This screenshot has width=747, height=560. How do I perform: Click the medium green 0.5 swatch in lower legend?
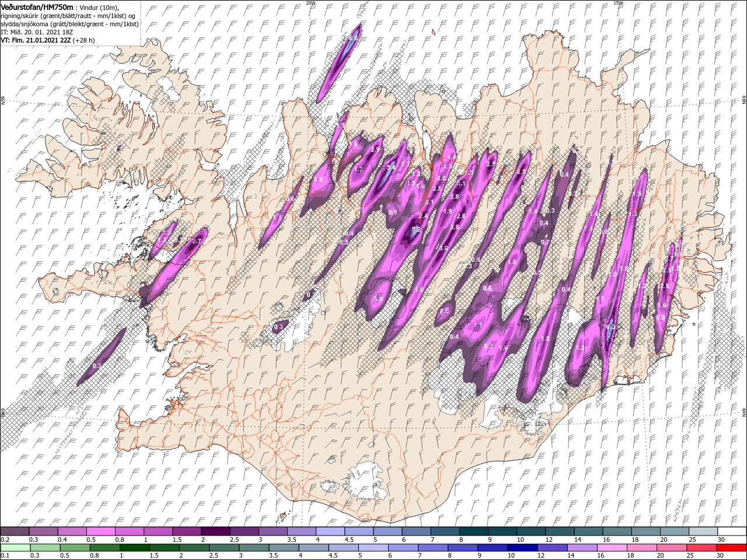tap(75, 548)
